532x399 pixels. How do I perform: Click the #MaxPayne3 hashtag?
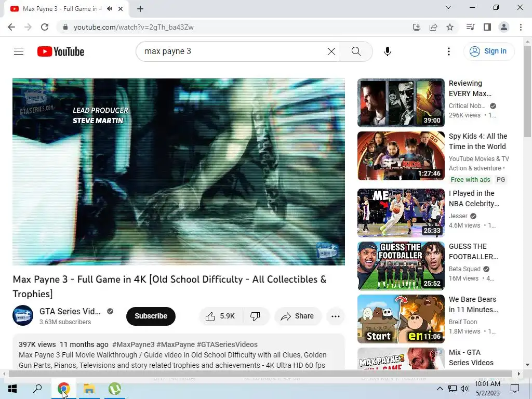click(x=134, y=344)
